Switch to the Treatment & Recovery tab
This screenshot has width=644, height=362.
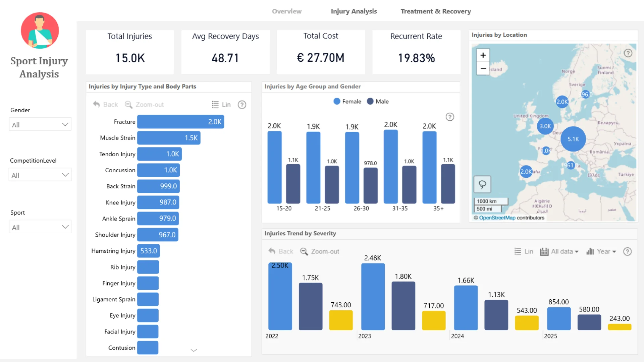[436, 11]
